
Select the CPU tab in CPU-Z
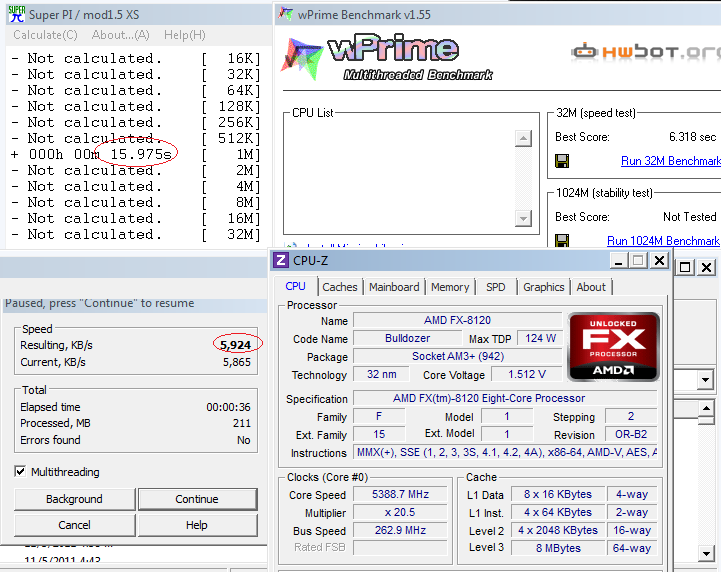point(295,286)
